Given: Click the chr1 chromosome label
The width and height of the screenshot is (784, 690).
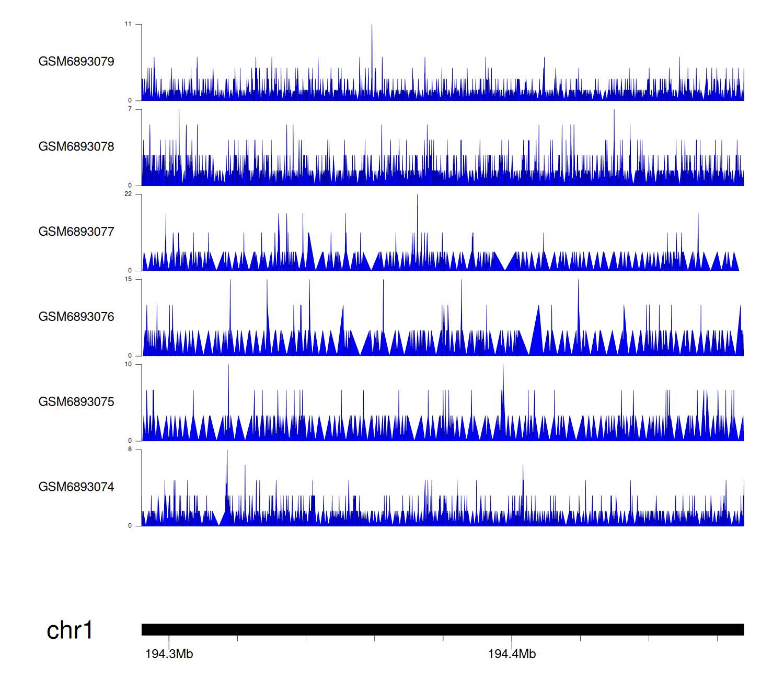Looking at the screenshot, I should [x=70, y=630].
